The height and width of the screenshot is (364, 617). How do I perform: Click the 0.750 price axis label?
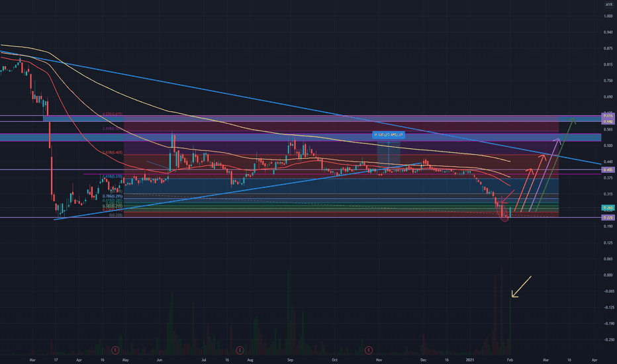(x=608, y=81)
